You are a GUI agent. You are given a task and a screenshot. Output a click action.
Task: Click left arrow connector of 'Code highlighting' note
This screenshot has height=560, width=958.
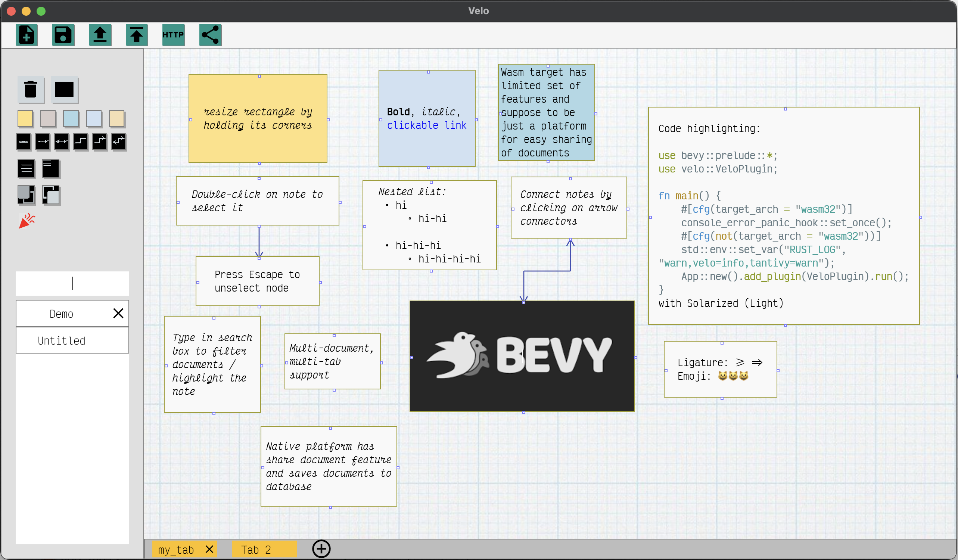point(650,217)
